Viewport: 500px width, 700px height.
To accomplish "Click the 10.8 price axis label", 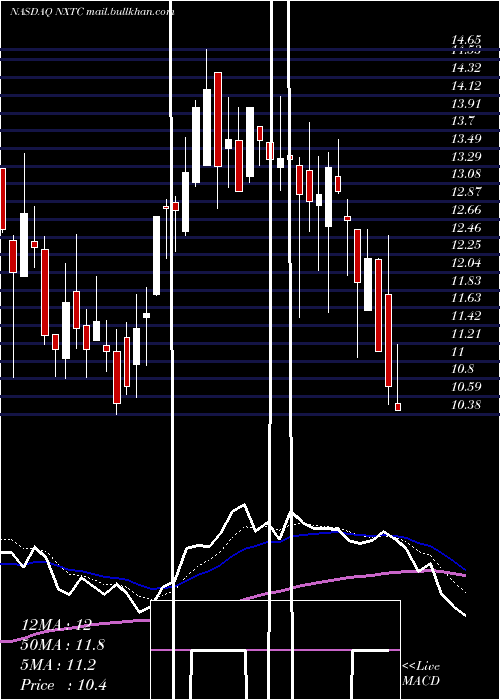I will [x=462, y=370].
